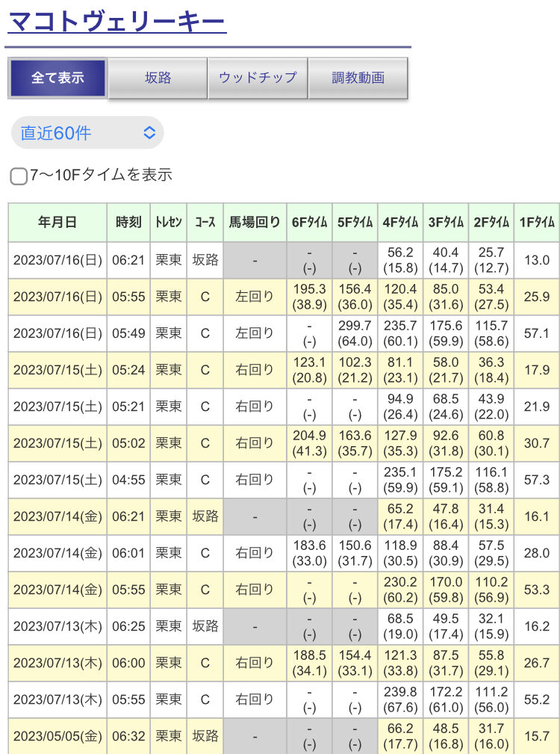Screen dimensions: 560x754
Task: Click 3F time 88.4 (30.9)
Action: (x=446, y=553)
